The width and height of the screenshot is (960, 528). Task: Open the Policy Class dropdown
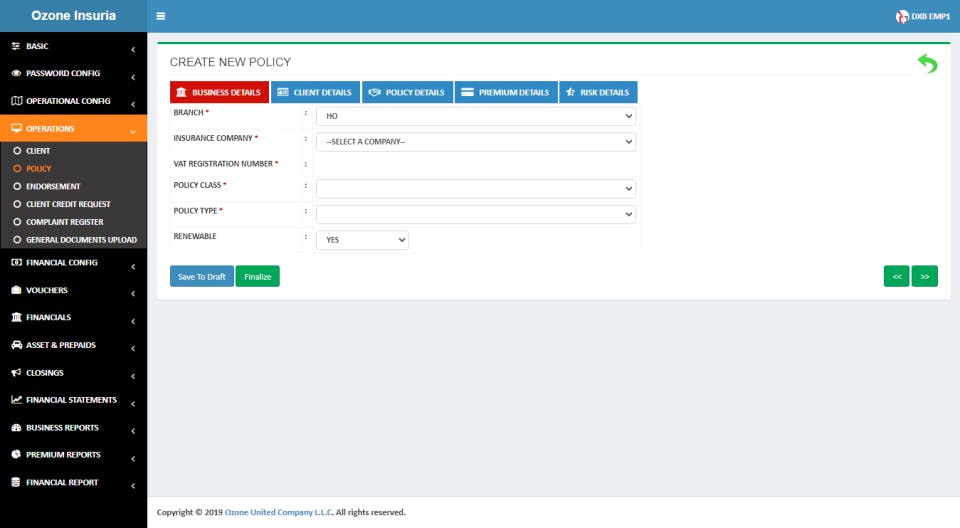click(x=476, y=189)
